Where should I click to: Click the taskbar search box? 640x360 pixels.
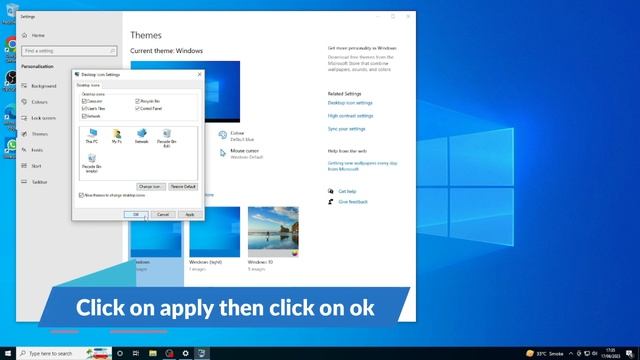[64, 353]
